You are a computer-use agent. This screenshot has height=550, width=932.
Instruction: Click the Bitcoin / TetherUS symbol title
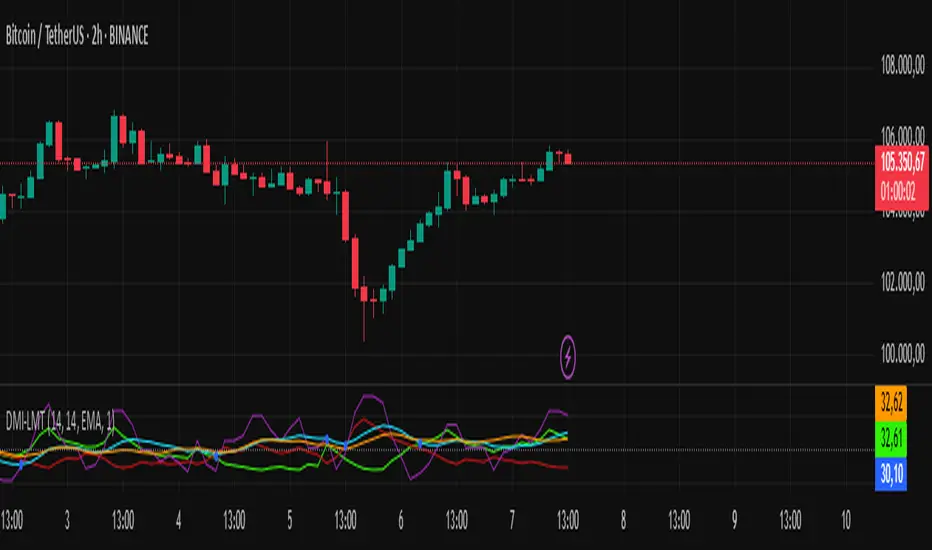77,36
